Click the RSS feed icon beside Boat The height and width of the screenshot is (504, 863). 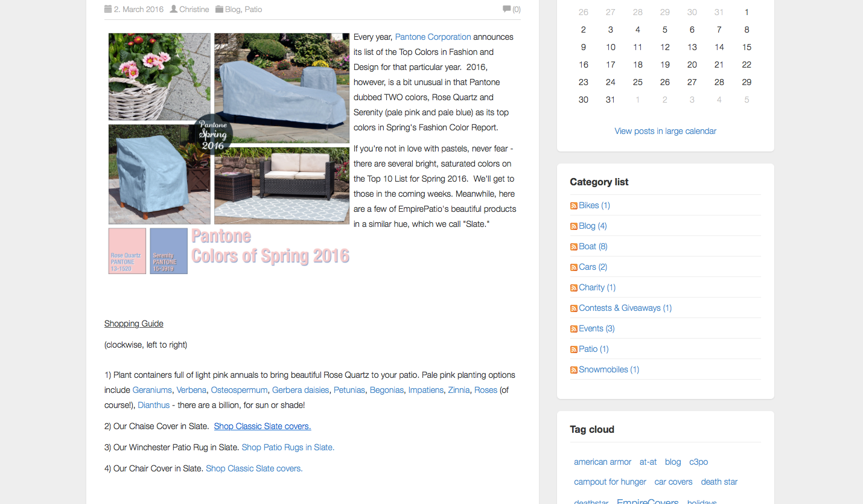[573, 247]
